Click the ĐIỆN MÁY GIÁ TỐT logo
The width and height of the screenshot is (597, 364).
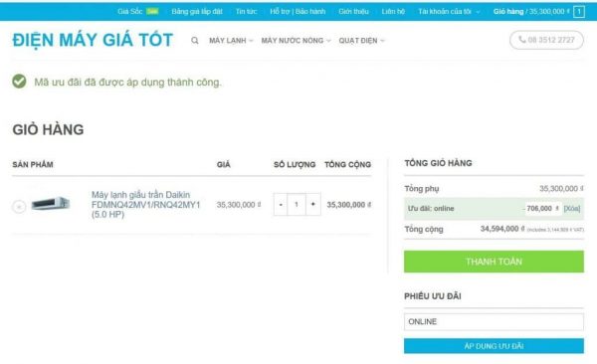(x=93, y=40)
